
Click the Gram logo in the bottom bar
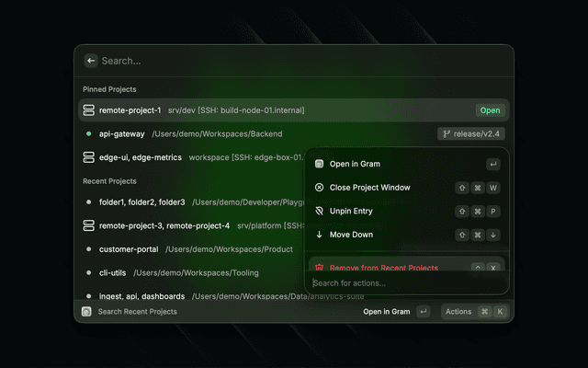(x=86, y=312)
